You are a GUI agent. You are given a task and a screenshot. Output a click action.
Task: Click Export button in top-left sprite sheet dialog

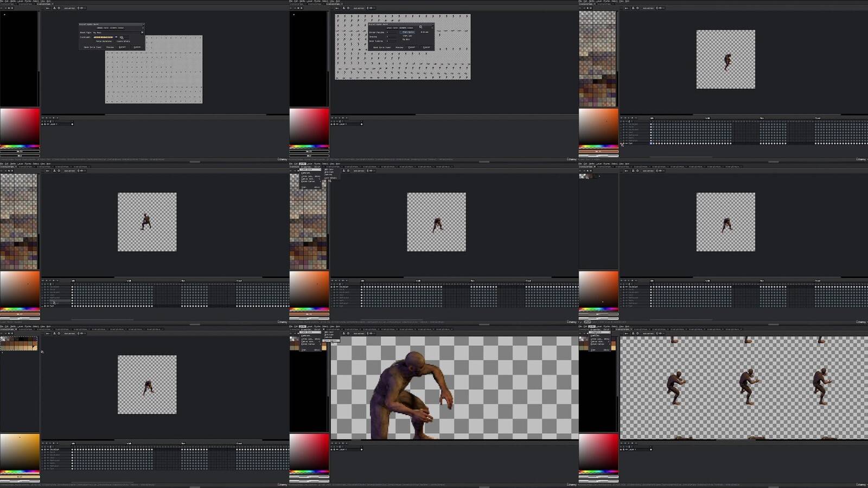coord(122,47)
